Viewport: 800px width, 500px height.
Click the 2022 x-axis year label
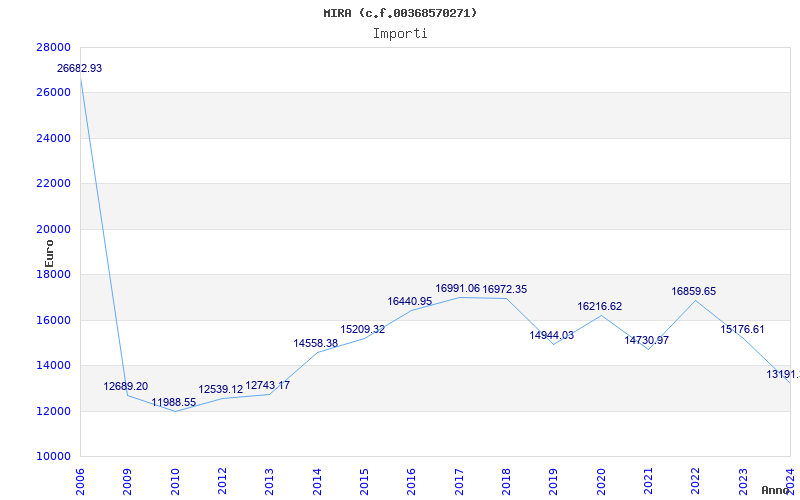click(696, 481)
